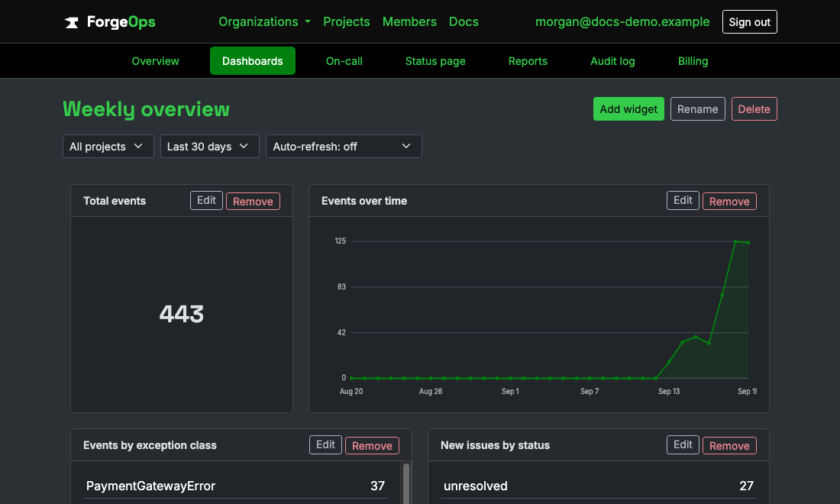Viewport: 840px width, 504px height.
Task: Open the Members page link
Action: pos(409,22)
